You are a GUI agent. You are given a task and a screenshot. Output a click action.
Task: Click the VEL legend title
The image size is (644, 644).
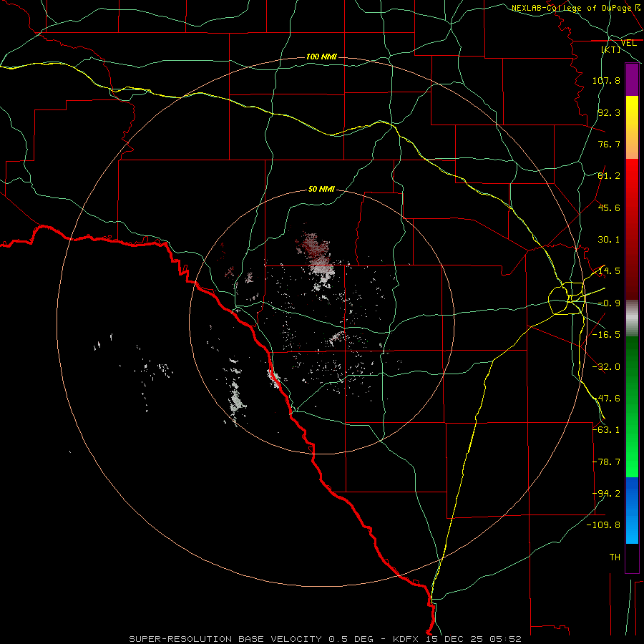(629, 43)
